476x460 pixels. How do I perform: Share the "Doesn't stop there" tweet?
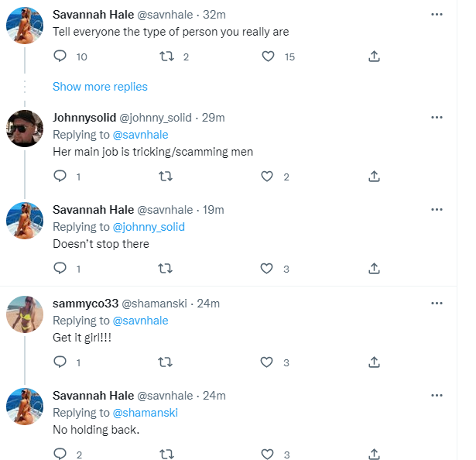374,269
